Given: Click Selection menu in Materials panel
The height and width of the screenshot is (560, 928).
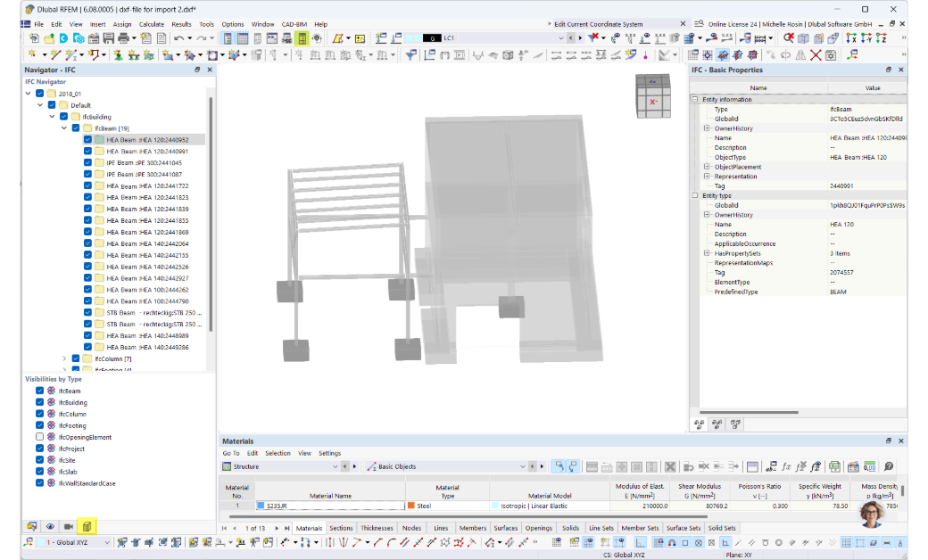Looking at the screenshot, I should click(x=278, y=453).
